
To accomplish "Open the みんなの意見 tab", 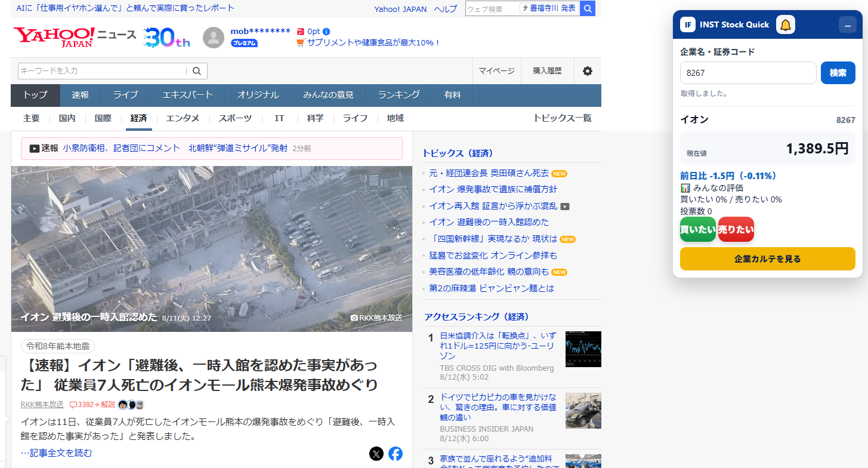I will [x=328, y=95].
